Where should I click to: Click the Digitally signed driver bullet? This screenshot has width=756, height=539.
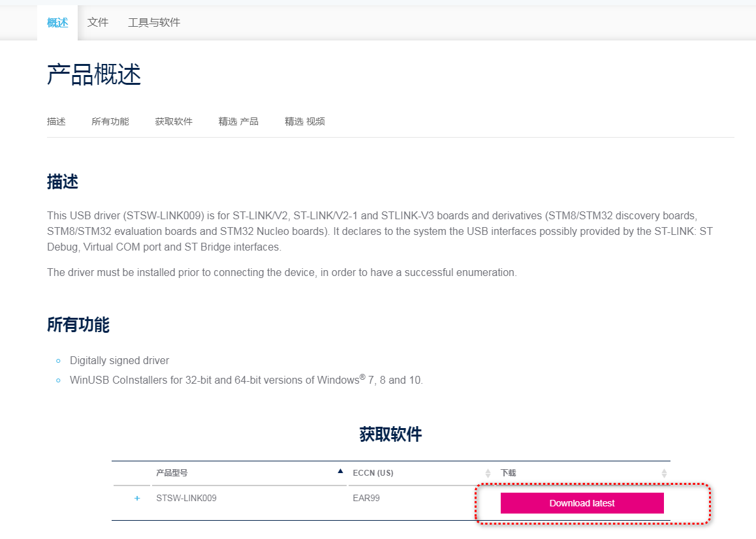pyautogui.click(x=119, y=361)
